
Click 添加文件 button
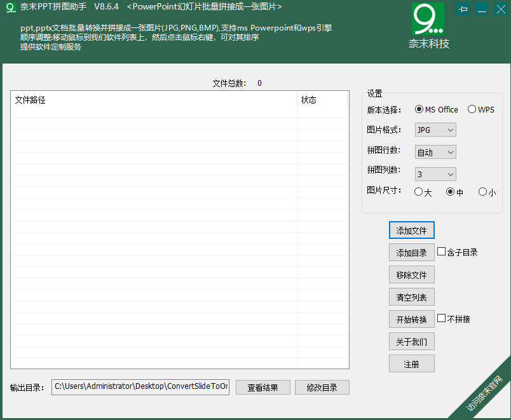click(412, 231)
